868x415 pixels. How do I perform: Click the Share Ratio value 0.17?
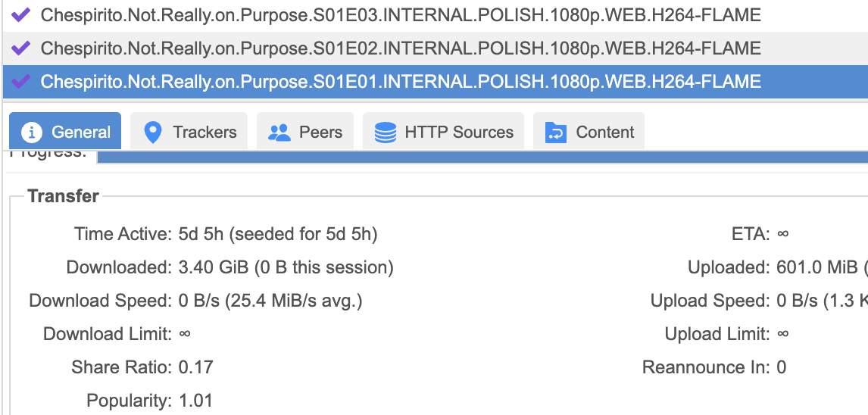196,367
